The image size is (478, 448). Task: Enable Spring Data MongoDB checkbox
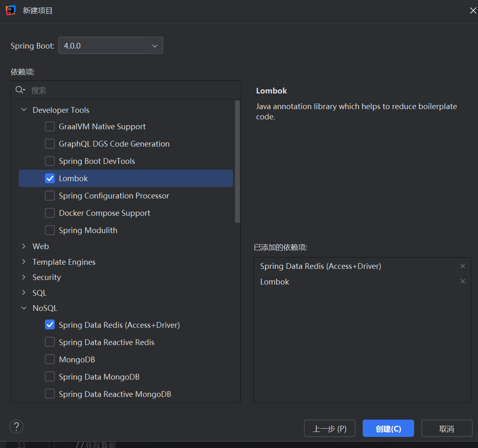(50, 377)
